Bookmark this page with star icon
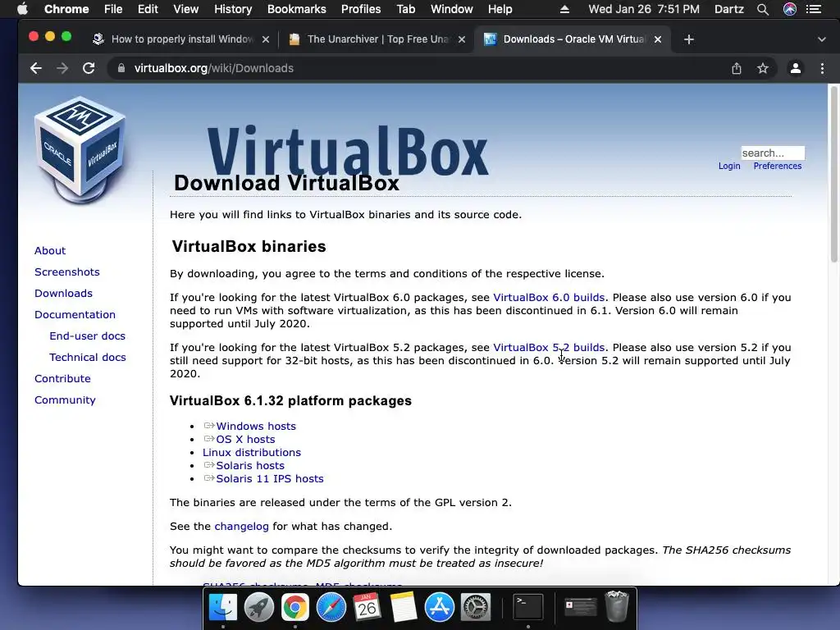Image resolution: width=840 pixels, height=630 pixels. click(763, 69)
